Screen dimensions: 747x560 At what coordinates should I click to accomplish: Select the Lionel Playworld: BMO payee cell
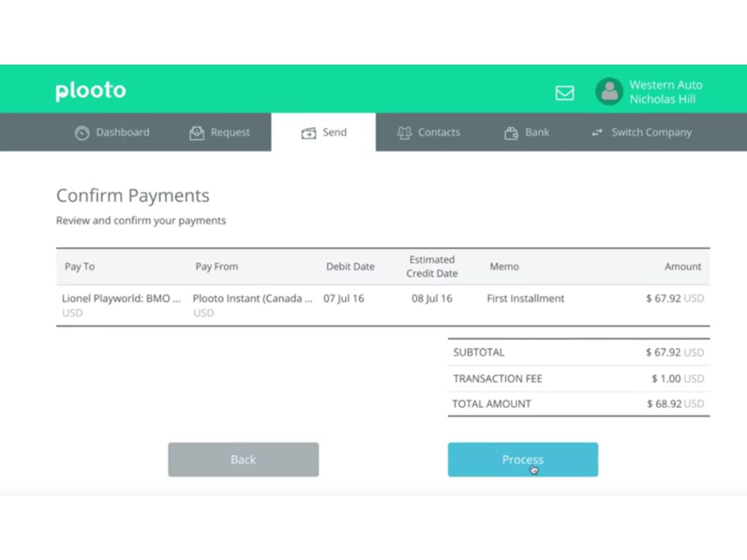pyautogui.click(x=121, y=306)
